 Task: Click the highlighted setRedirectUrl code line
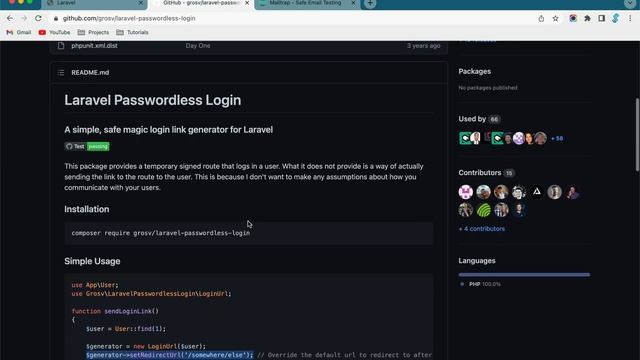(170, 355)
